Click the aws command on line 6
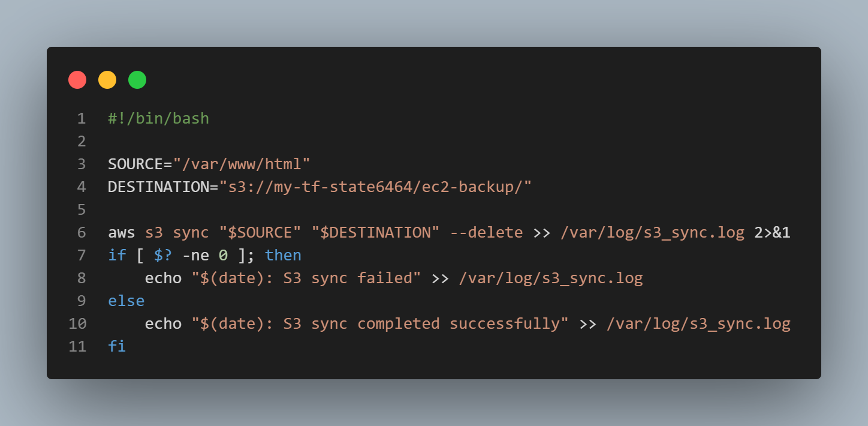868x426 pixels. point(122,232)
